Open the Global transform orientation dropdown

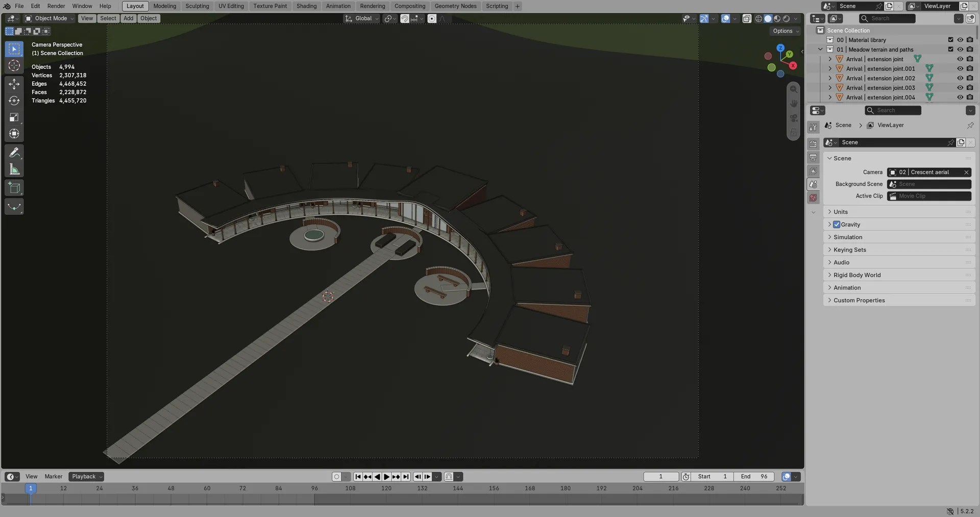point(362,18)
